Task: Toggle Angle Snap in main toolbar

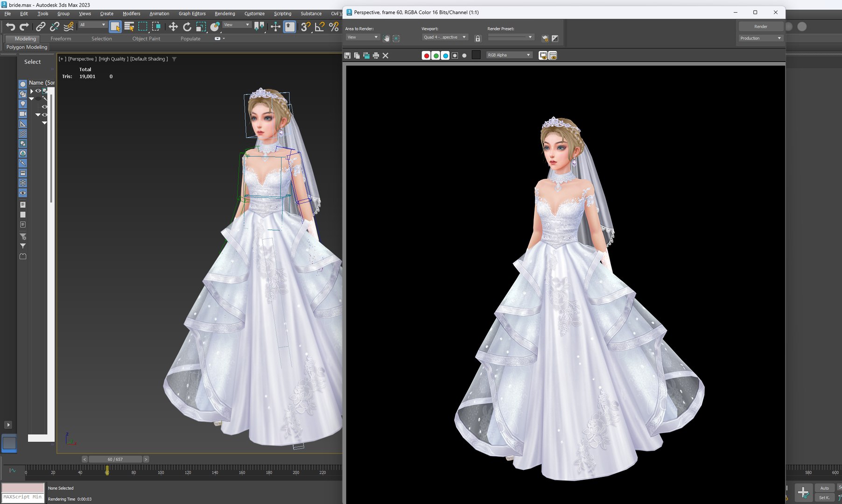Action: click(320, 27)
